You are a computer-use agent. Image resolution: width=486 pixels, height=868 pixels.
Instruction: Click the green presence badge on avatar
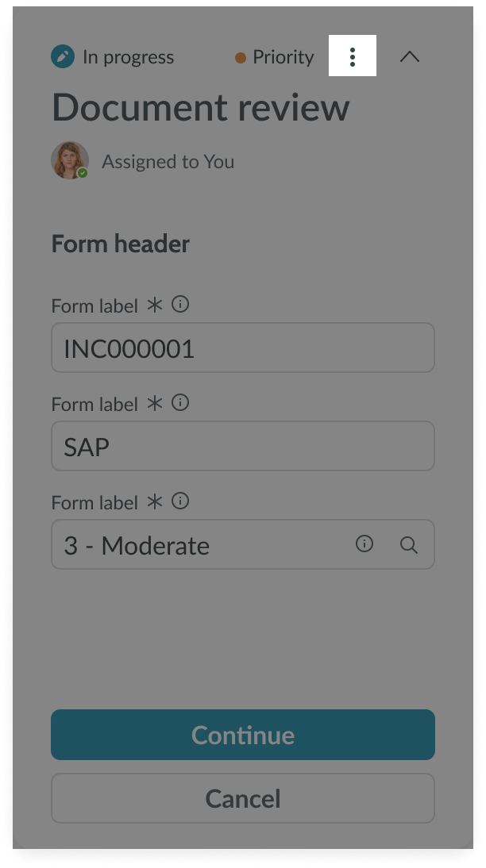83,172
